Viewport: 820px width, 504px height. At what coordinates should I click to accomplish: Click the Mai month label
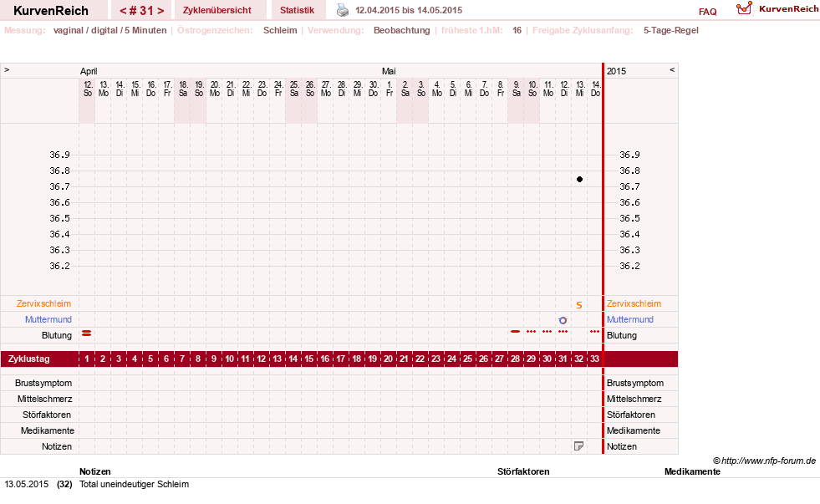click(389, 71)
